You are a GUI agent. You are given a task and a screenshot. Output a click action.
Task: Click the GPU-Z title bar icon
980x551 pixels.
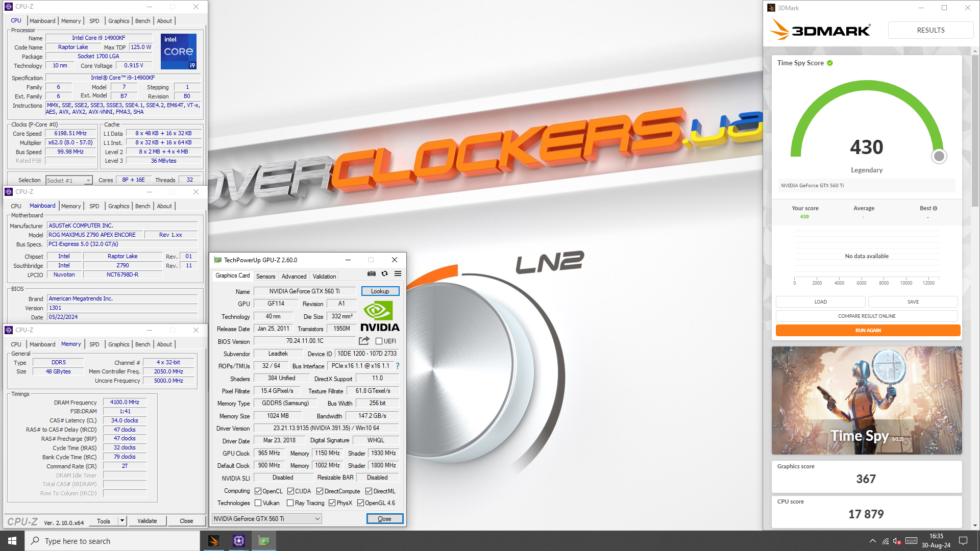(x=217, y=260)
